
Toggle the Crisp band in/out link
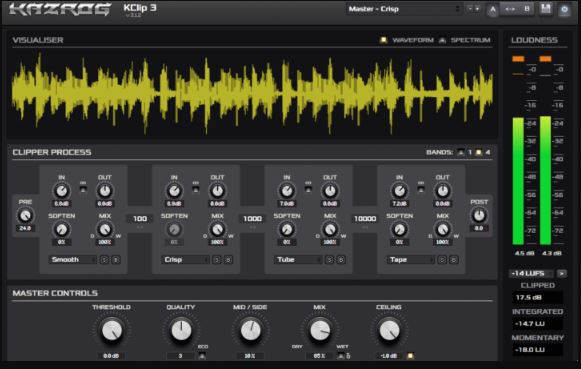coord(196,188)
